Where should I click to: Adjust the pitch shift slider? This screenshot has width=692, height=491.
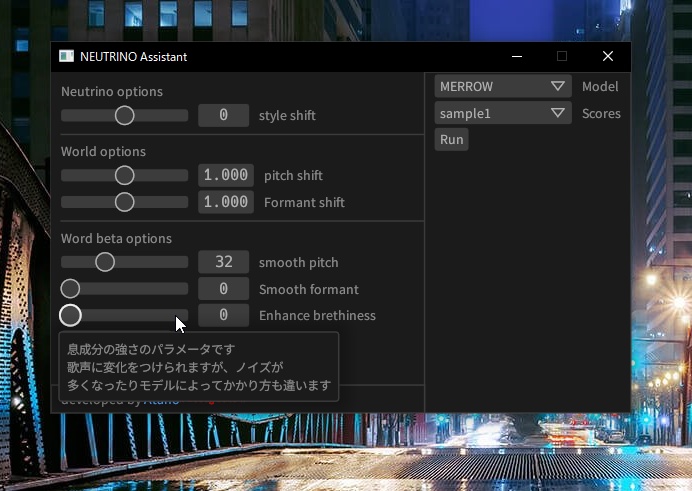124,175
